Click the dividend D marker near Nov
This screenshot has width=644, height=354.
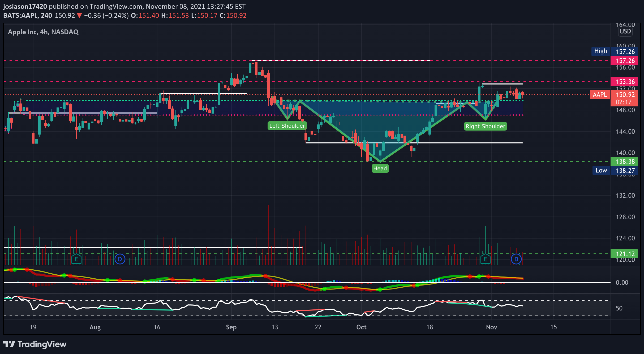point(516,259)
